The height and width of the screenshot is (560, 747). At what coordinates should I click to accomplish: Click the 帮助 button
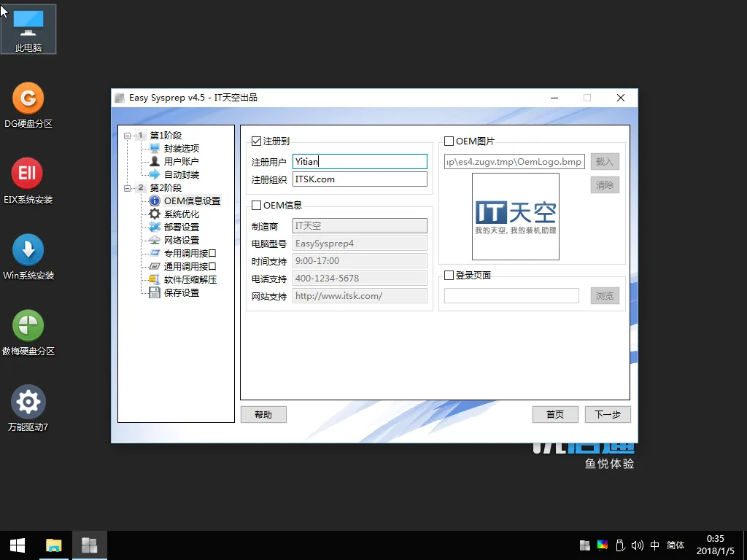coord(263,414)
